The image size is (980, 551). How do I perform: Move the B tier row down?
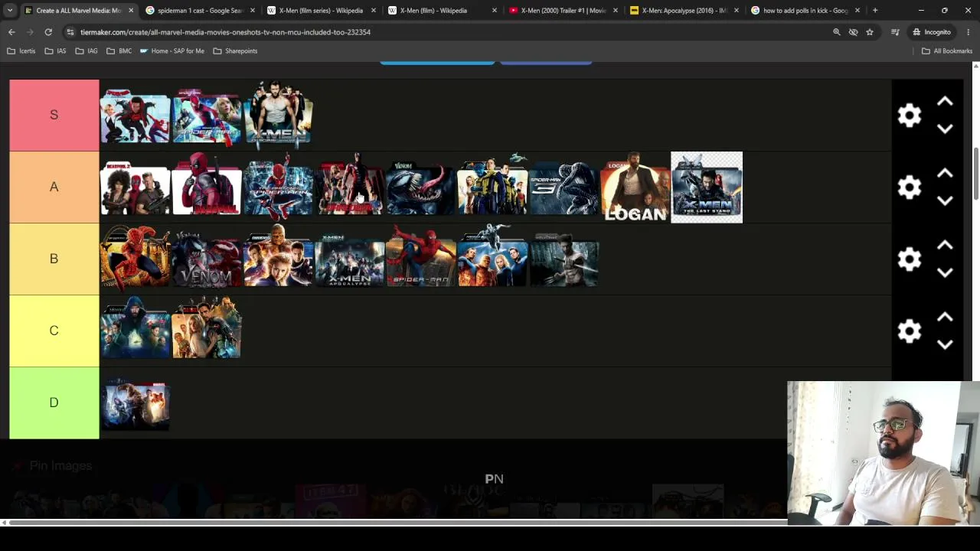point(945,272)
